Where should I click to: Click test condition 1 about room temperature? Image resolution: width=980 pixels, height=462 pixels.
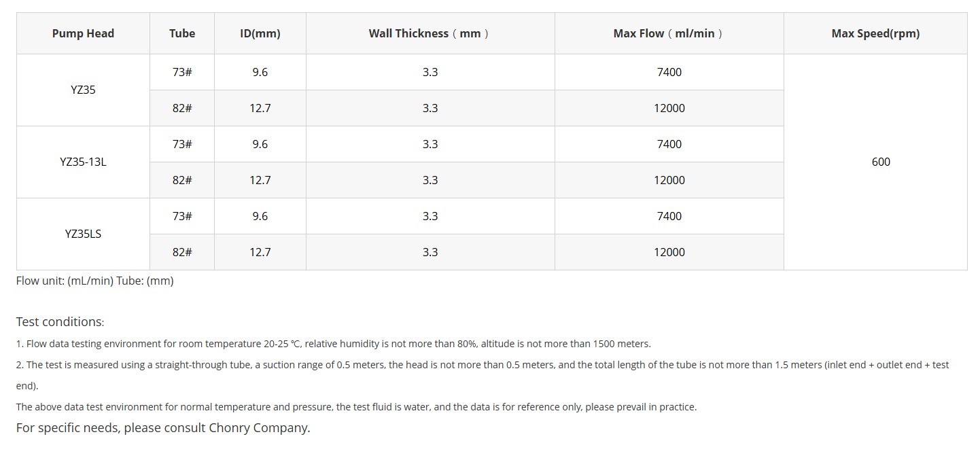(333, 344)
